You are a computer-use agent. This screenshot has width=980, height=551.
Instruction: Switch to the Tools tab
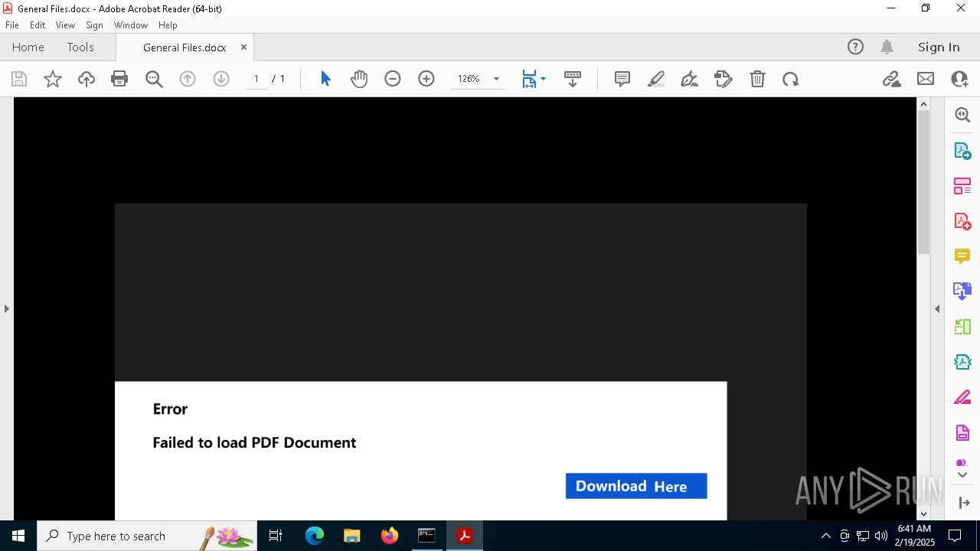click(x=80, y=47)
